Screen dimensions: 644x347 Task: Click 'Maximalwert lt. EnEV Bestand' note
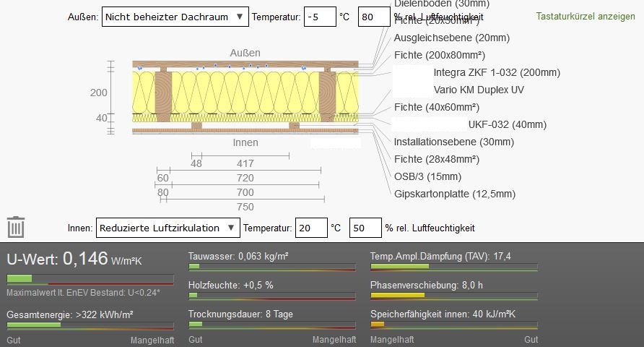pos(83,293)
